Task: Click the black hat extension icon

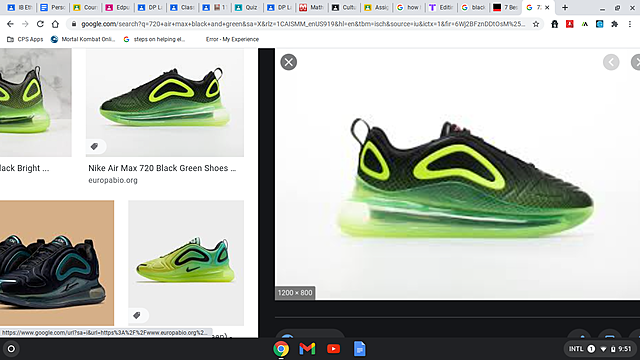Action: [554, 24]
